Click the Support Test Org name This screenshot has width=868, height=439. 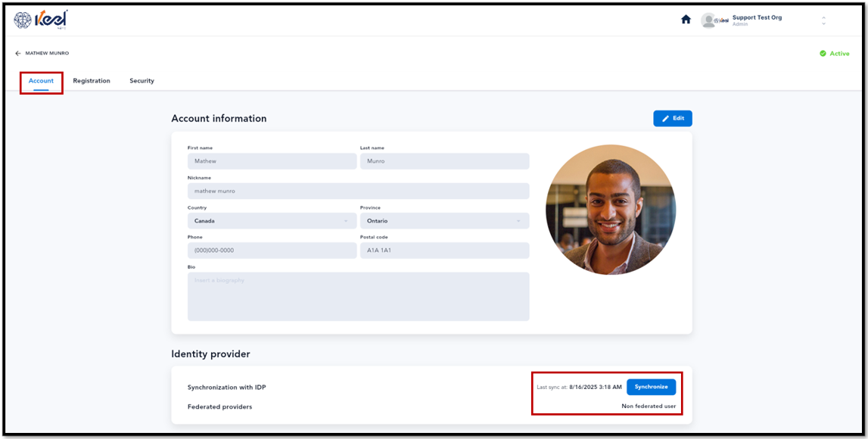757,17
